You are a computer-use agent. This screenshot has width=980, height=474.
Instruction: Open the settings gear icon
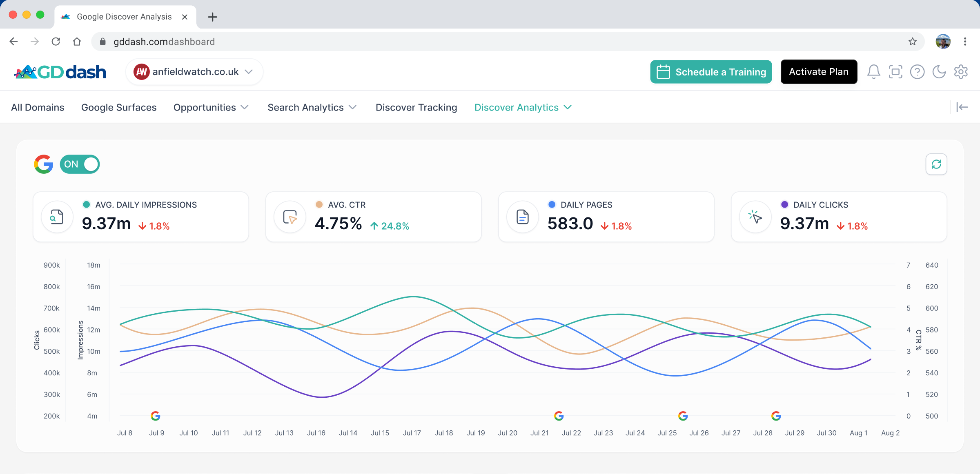point(961,72)
